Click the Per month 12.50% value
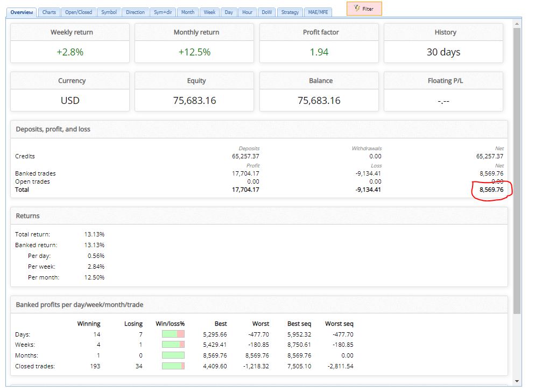 [94, 278]
